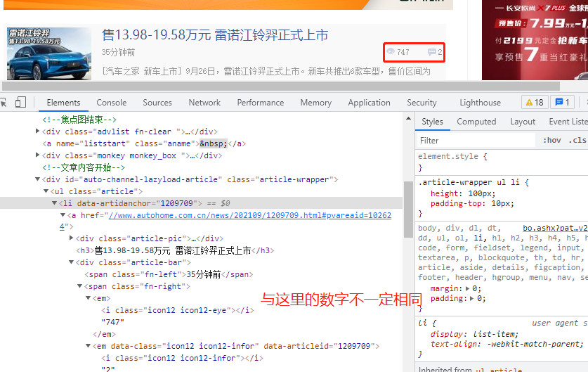The width and height of the screenshot is (588, 372).
Task: Toggle the device toolbar icon
Action: pos(20,102)
